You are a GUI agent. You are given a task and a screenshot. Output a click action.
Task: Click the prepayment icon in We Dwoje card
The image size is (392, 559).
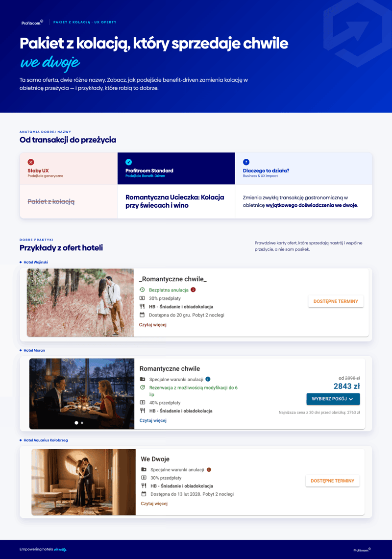[144, 478]
